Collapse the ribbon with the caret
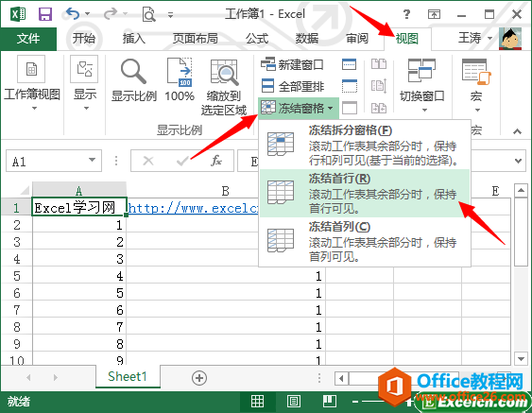532x413 pixels. click(x=517, y=131)
